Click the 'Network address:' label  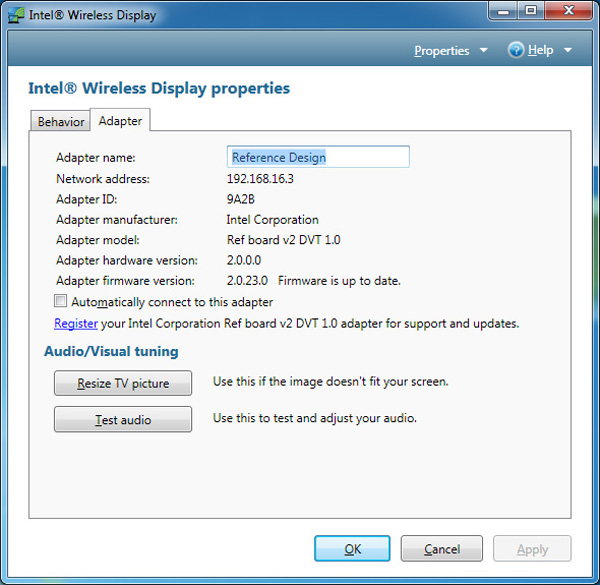103,179
